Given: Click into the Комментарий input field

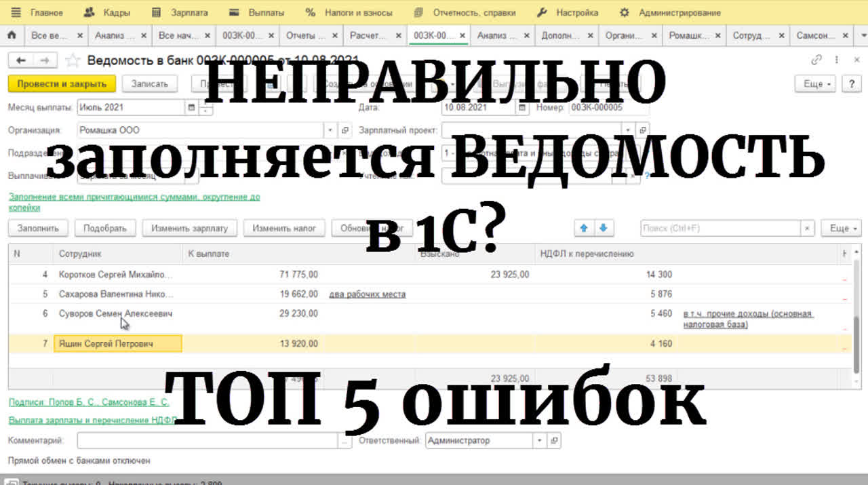Looking at the screenshot, I should [207, 441].
